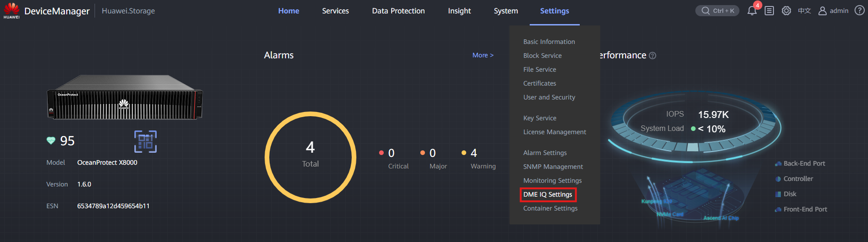The width and height of the screenshot is (868, 242).
Task: Open the Ctrl + K search box
Action: (x=717, y=11)
